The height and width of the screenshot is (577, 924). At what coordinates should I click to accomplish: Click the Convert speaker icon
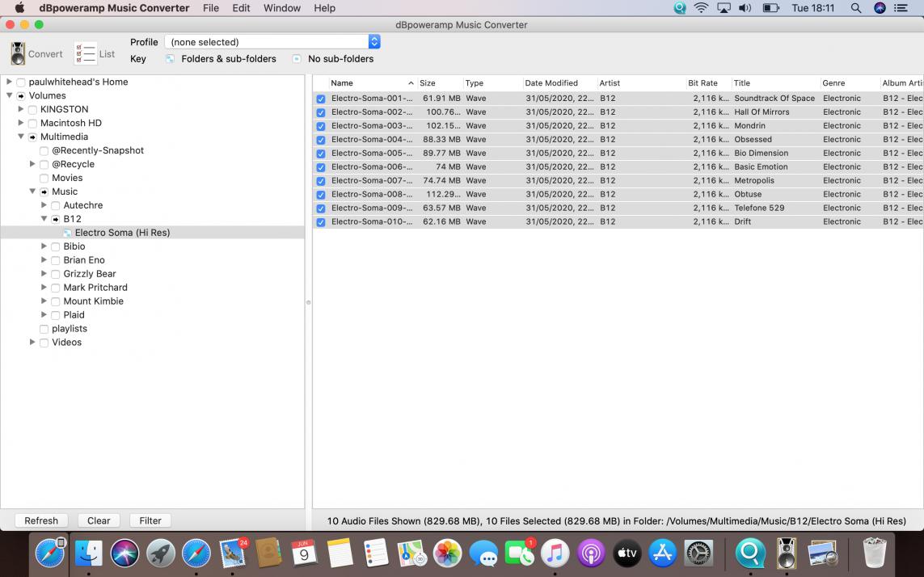pyautogui.click(x=18, y=53)
